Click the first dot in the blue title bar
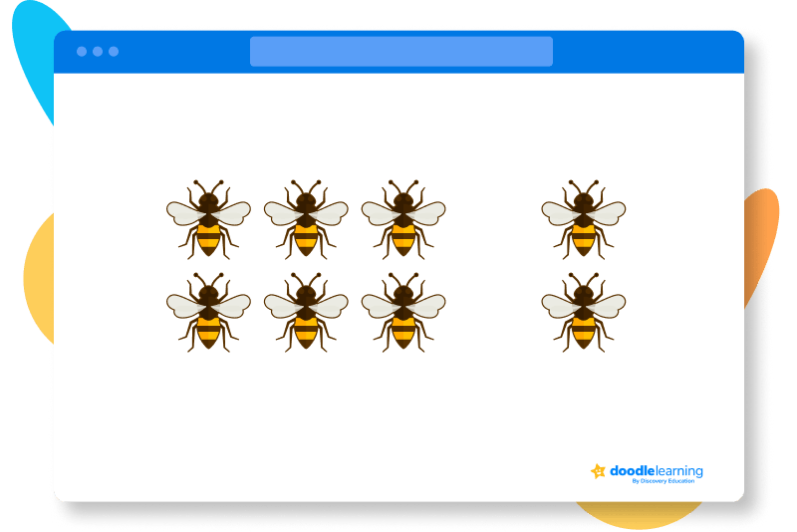 82,51
